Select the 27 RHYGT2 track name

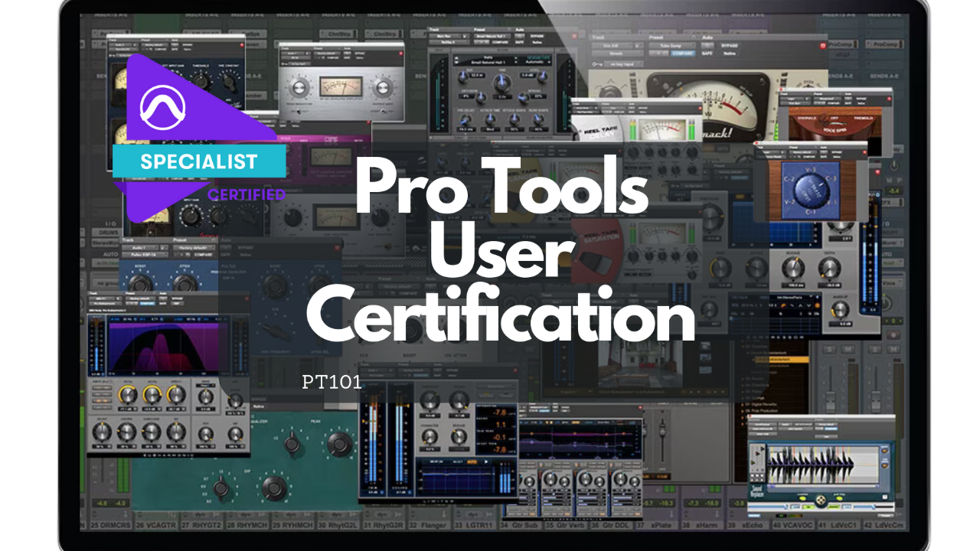coord(203,527)
